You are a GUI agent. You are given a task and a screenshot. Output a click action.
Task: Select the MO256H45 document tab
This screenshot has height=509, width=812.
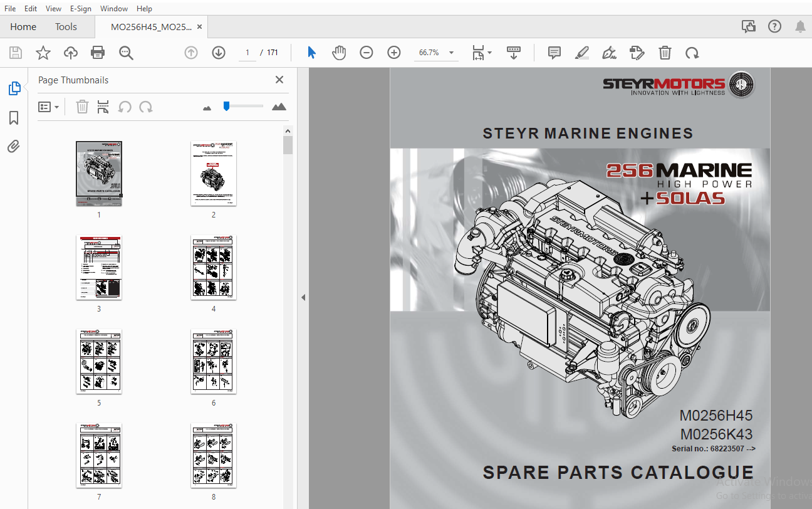[151, 27]
